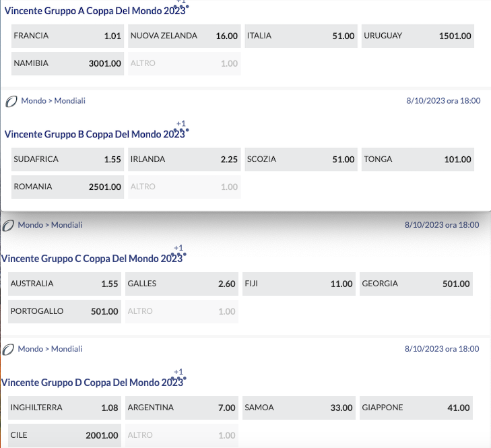The height and width of the screenshot is (448, 491).
Task: Pick FRANCIA odds at 1.01
Action: pyautogui.click(x=66, y=36)
